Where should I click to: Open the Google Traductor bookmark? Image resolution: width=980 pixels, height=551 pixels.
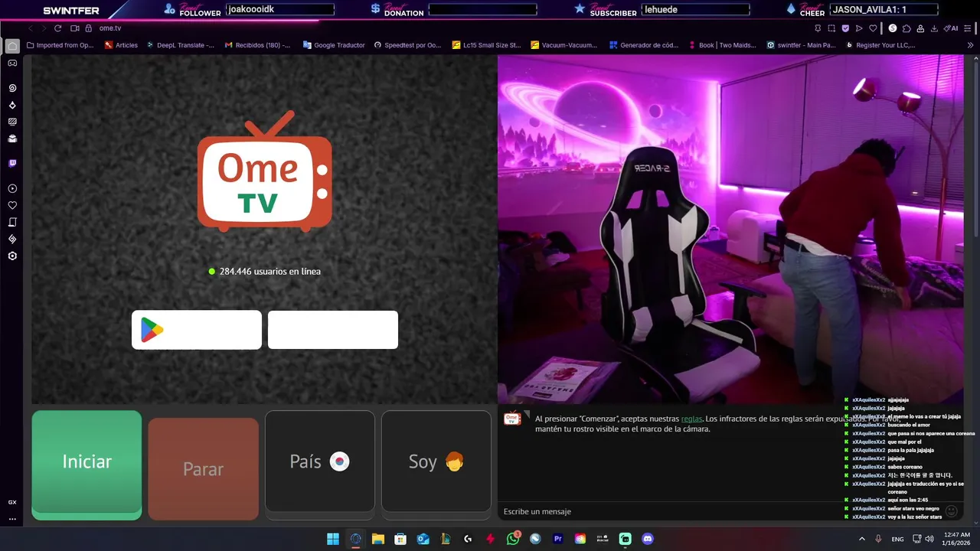[334, 45]
